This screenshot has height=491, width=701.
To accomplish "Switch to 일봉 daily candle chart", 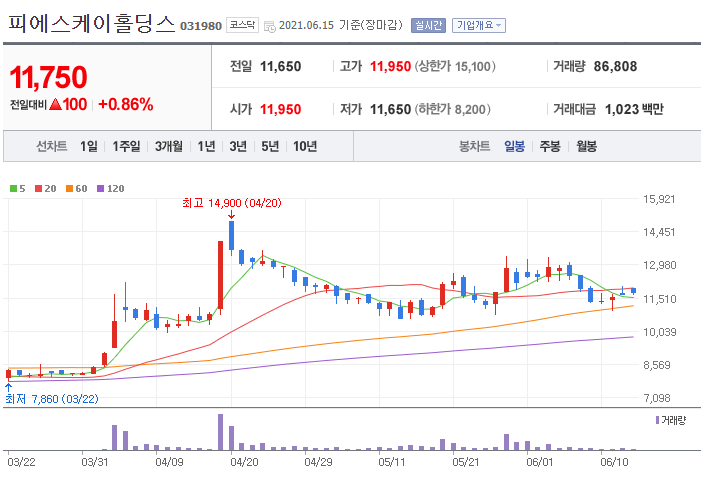I will [514, 146].
